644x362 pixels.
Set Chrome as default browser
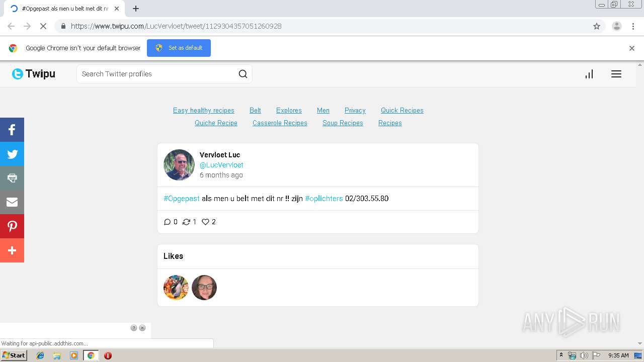[179, 48]
